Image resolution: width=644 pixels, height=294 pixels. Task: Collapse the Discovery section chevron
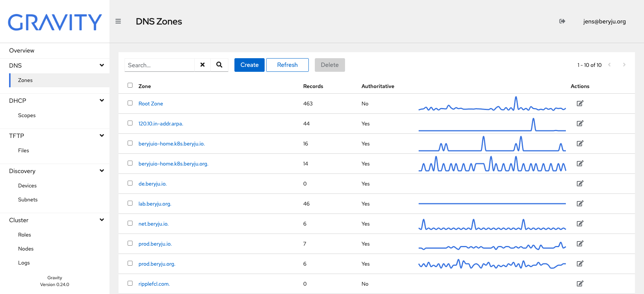(x=102, y=171)
